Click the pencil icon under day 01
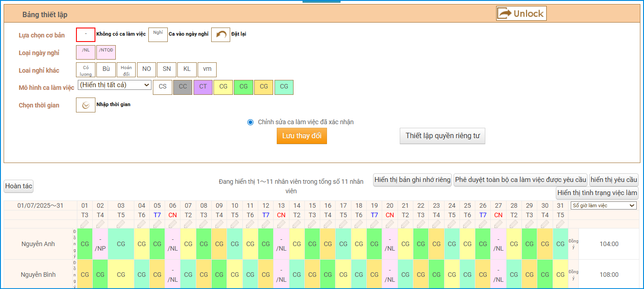 85,224
